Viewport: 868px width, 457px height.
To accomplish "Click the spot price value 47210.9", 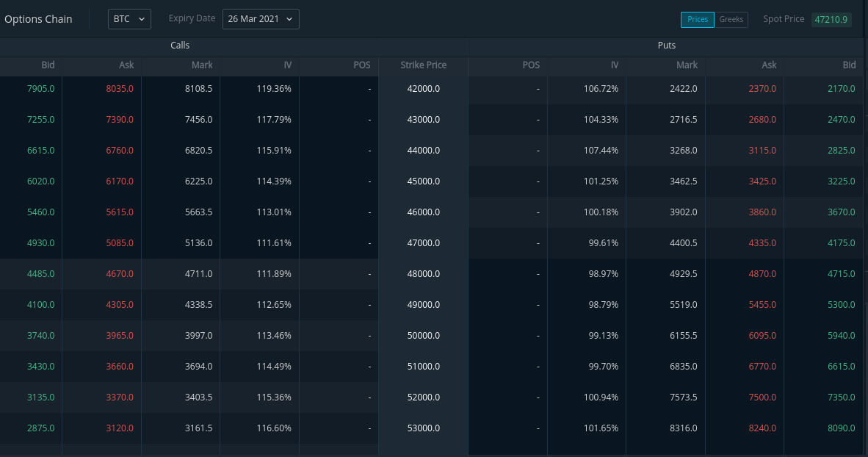I will coord(831,19).
